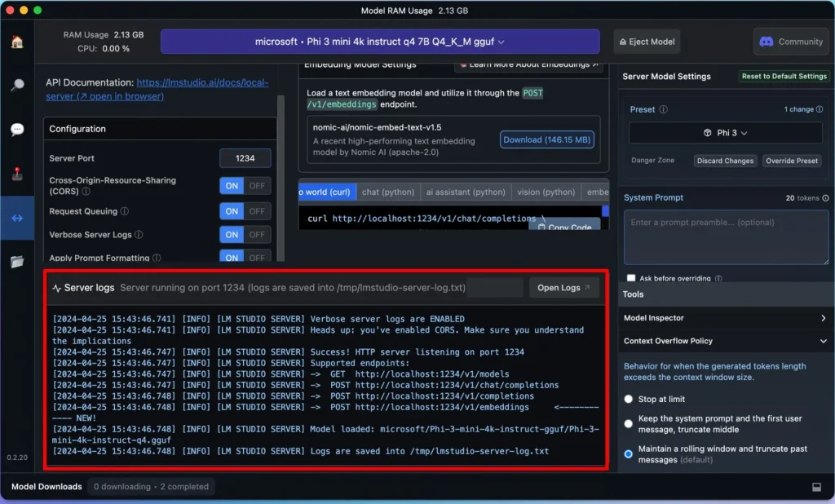Click the CORS info icon
The image size is (835, 504).
click(86, 192)
